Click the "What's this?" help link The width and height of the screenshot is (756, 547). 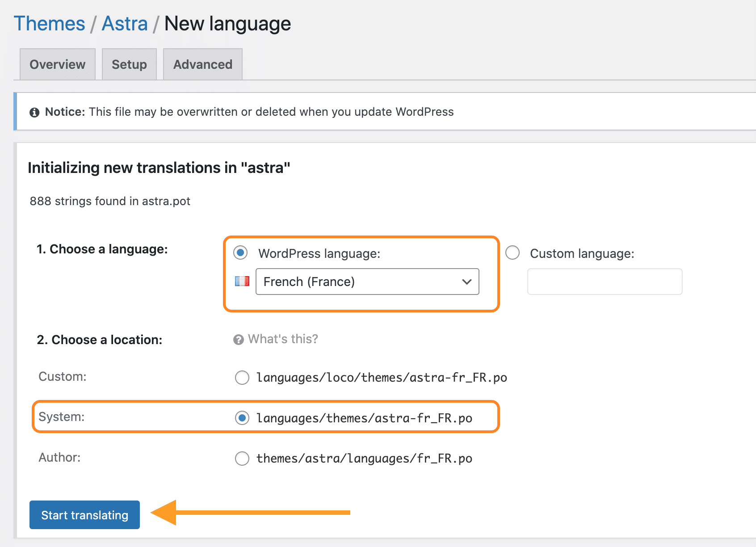tap(283, 339)
